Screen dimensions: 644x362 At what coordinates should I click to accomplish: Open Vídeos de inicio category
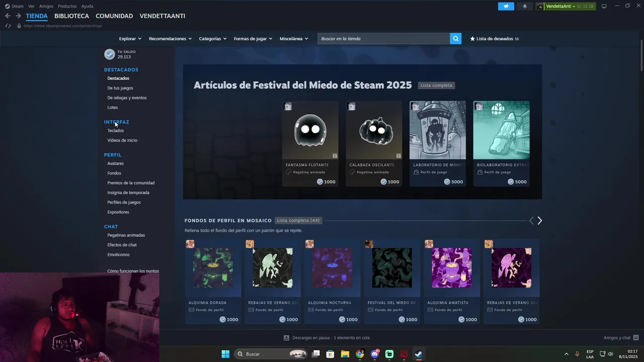(122, 140)
